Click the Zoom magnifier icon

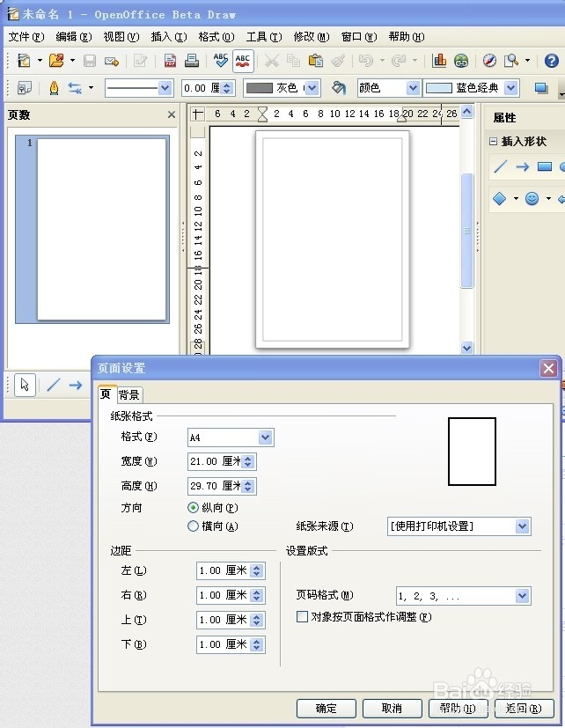tap(511, 61)
